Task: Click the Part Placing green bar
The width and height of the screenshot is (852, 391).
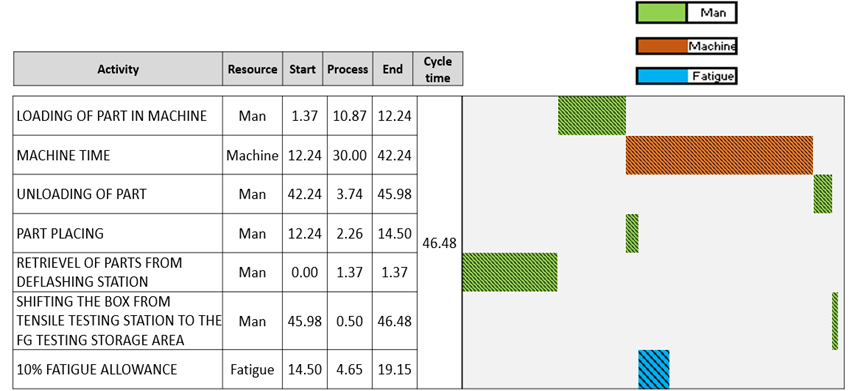Action: 632,233
